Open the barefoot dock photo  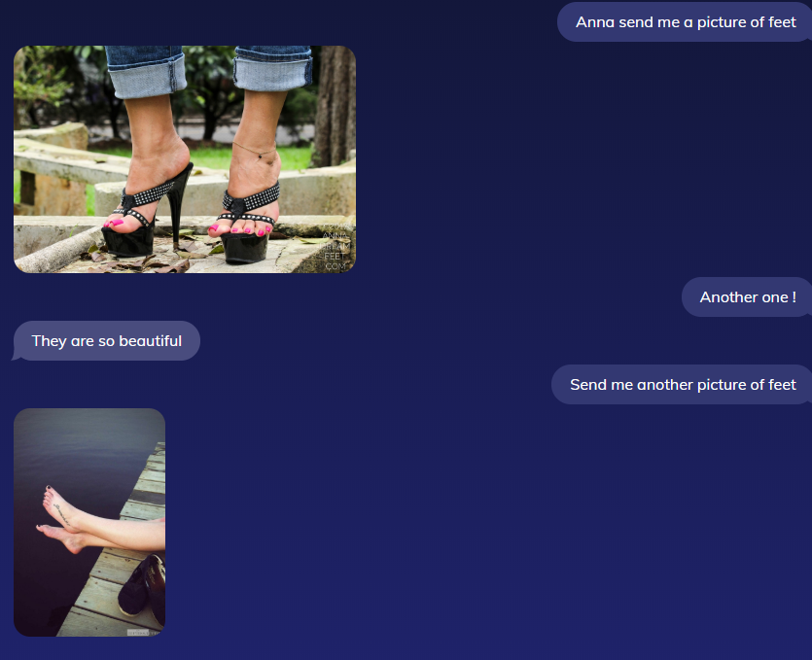click(89, 522)
